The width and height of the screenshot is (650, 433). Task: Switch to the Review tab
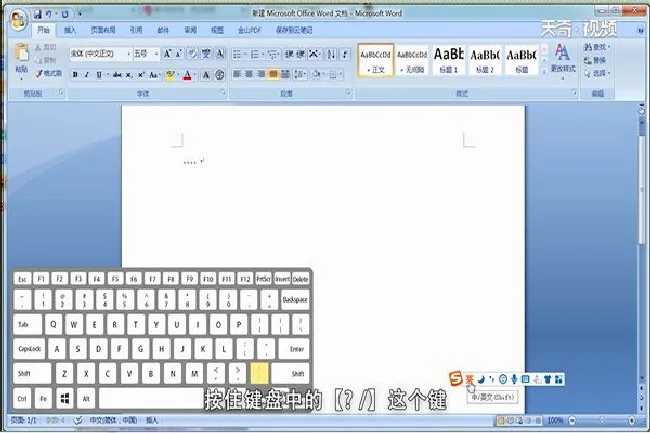tap(190, 30)
